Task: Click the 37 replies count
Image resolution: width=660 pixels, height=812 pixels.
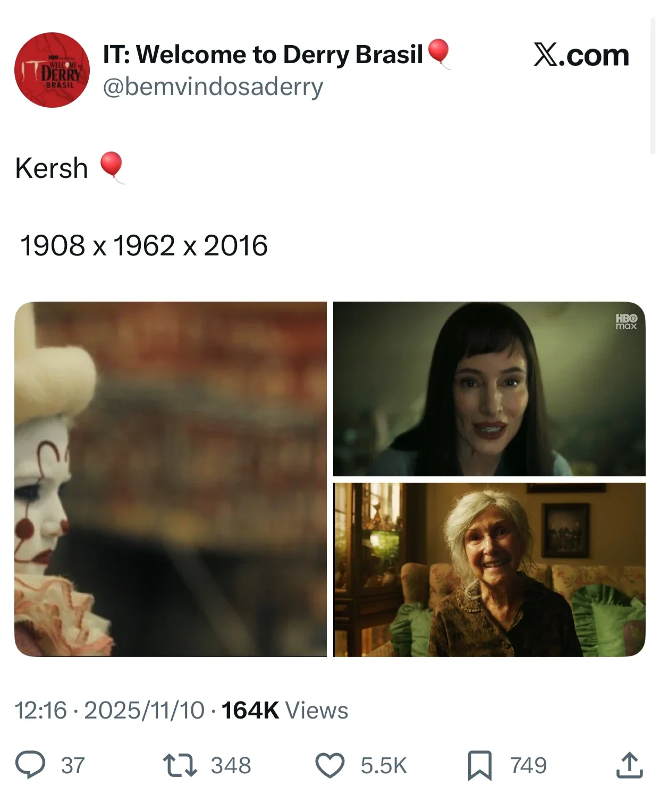Action: pos(73,766)
